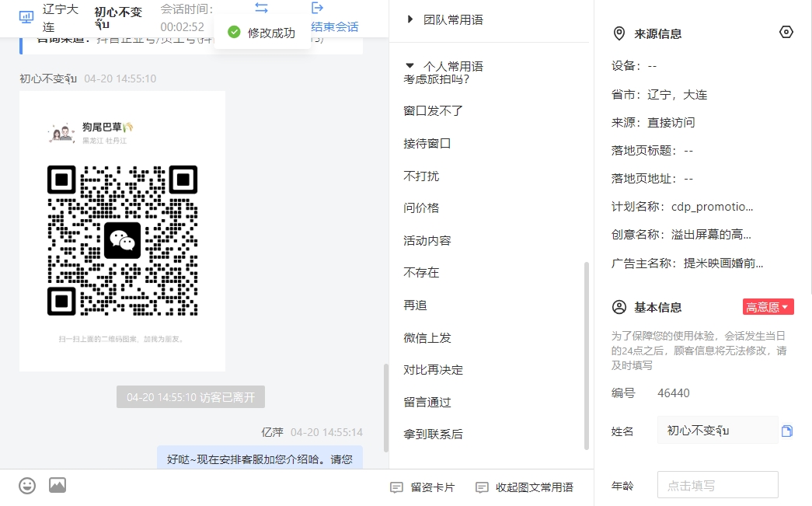Copy the name with the icon beside 姓名 field

(x=787, y=431)
